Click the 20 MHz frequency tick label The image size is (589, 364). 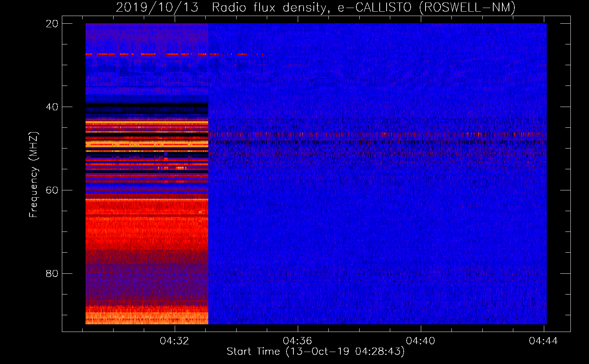(52, 24)
